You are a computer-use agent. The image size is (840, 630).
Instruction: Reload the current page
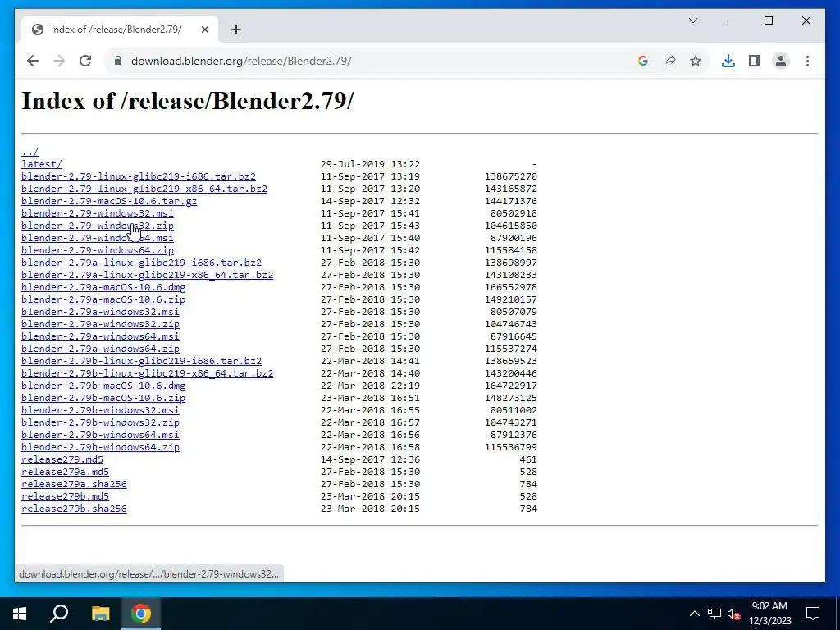(85, 61)
